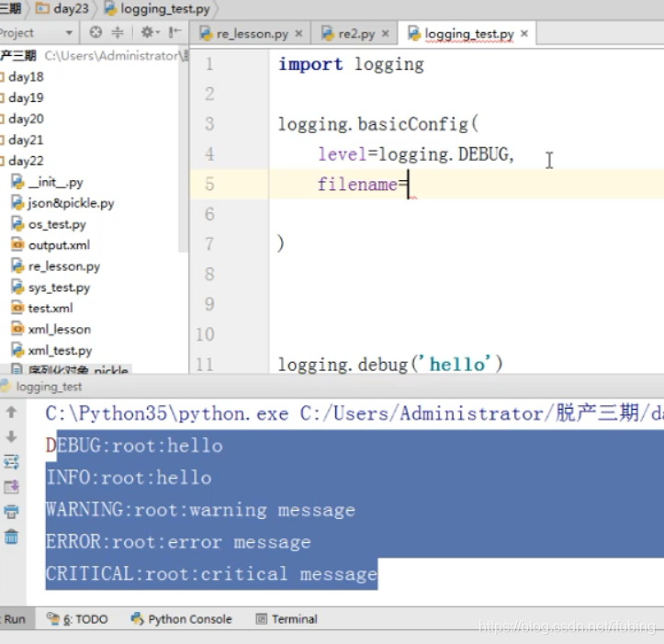
Task: Click the up-arrow icon in Run panel
Action: (x=11, y=412)
